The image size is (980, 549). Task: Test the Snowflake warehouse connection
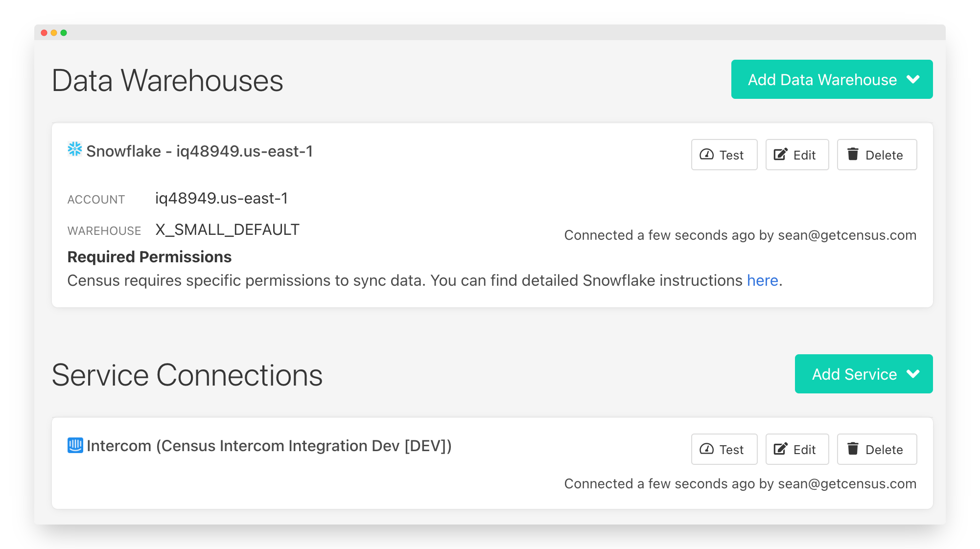click(724, 155)
